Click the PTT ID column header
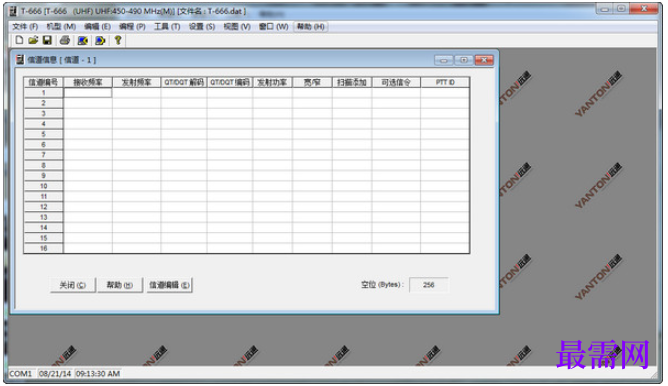This screenshot has height=386, width=668. [445, 82]
